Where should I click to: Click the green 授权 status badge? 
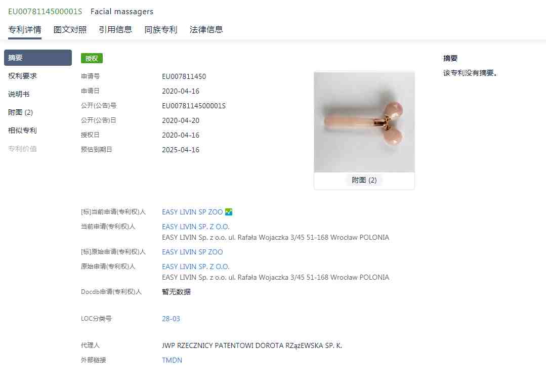92,58
